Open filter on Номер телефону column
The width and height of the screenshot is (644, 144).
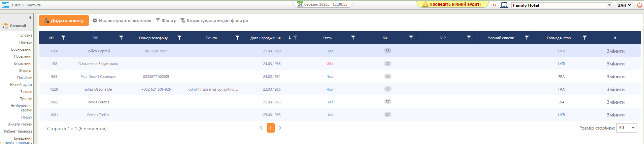point(179,38)
